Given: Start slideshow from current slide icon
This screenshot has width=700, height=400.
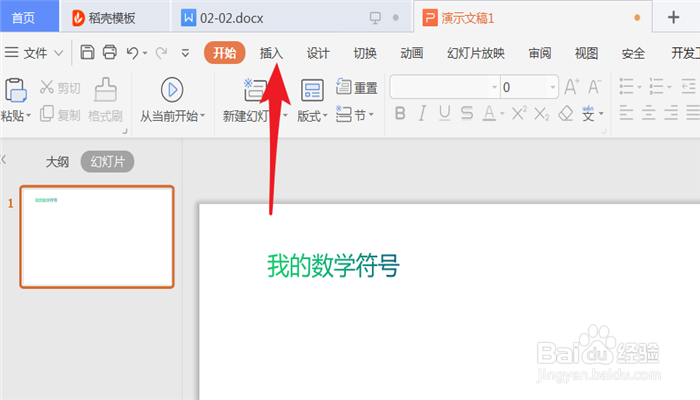Looking at the screenshot, I should click(x=172, y=90).
